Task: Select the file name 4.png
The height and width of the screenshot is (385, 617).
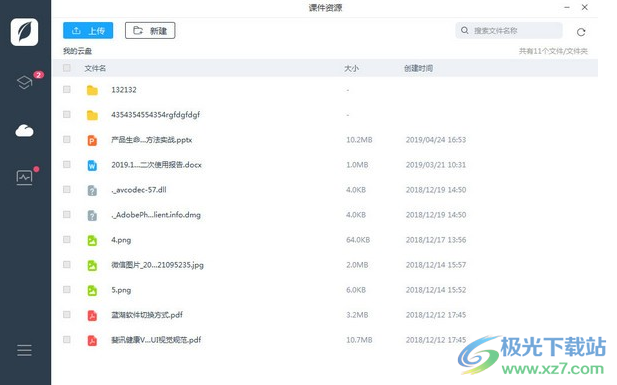Action: tap(121, 240)
